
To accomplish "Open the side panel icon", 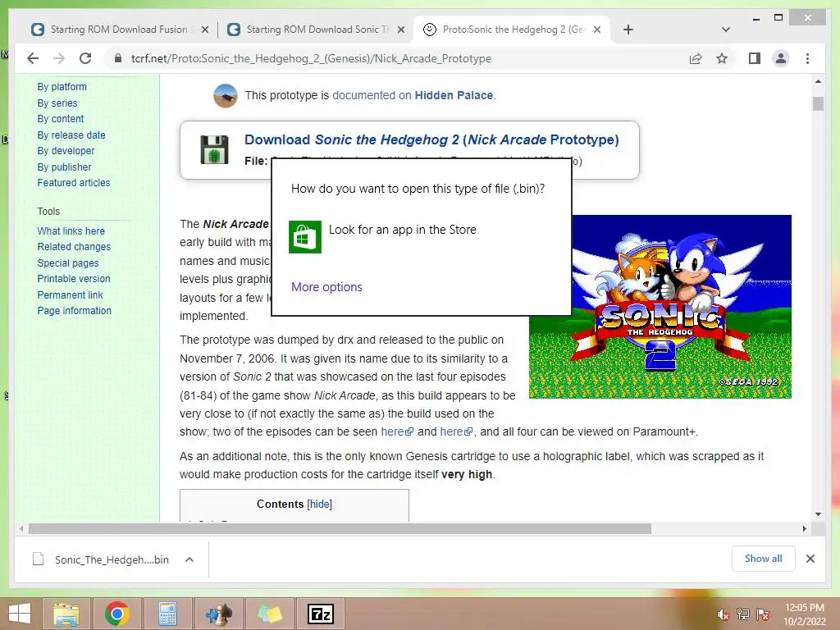I will click(x=755, y=58).
